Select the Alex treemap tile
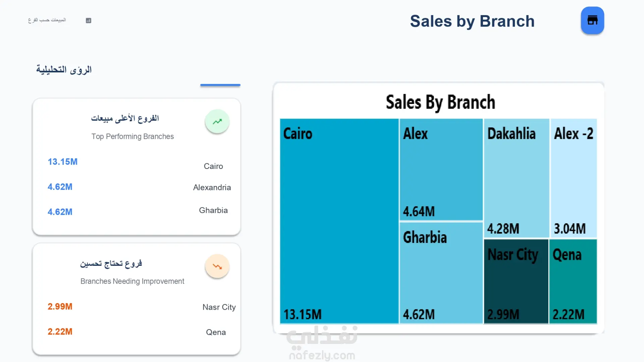Viewport: 644px width, 362px height. 441,169
